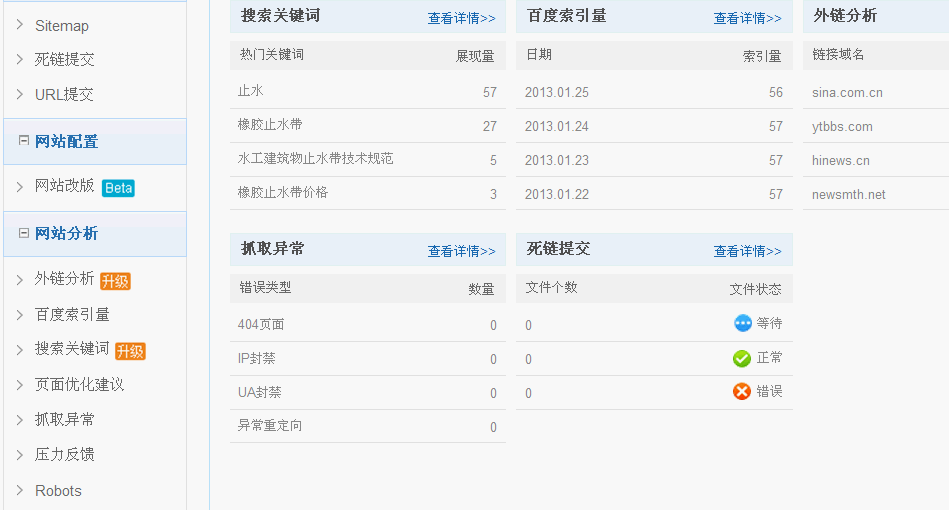Open 页面优化建议 in the sidebar
The image size is (949, 510).
(79, 385)
